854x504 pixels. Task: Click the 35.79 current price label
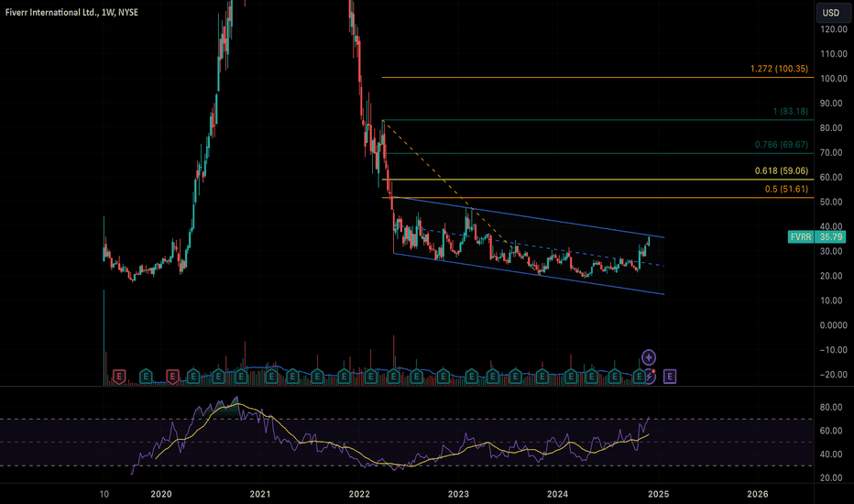click(x=831, y=237)
